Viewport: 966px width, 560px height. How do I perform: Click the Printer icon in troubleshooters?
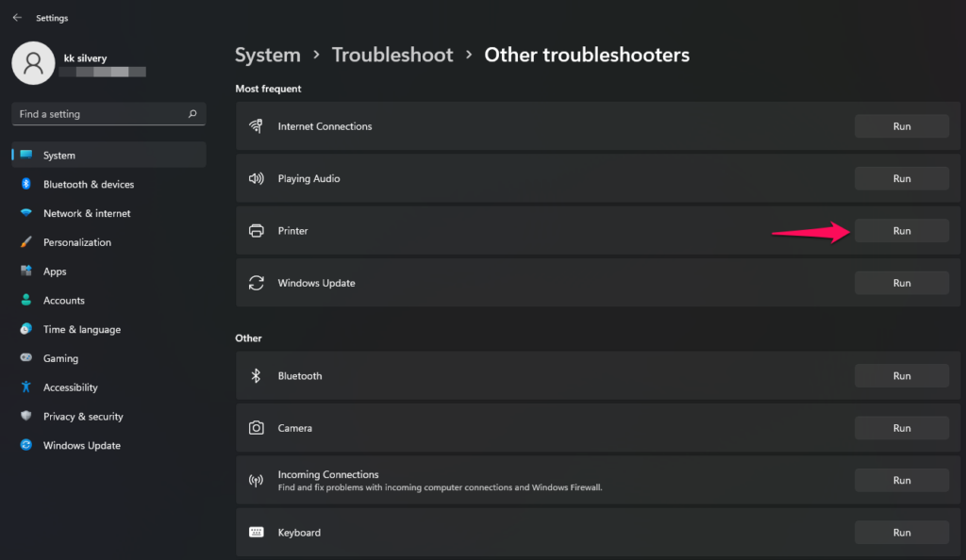pos(257,231)
